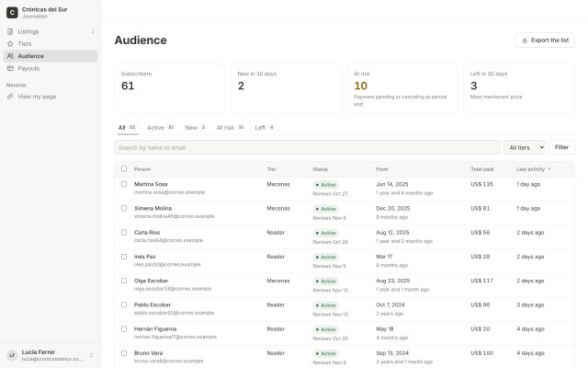The image size is (588, 368).
Task: Click the Active badge for Bruno Vera
Action: (325, 353)
